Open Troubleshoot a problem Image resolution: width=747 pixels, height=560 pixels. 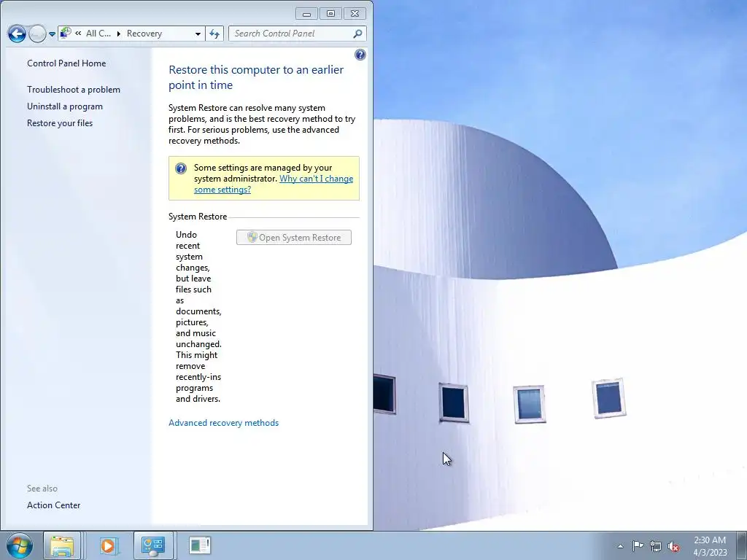74,90
